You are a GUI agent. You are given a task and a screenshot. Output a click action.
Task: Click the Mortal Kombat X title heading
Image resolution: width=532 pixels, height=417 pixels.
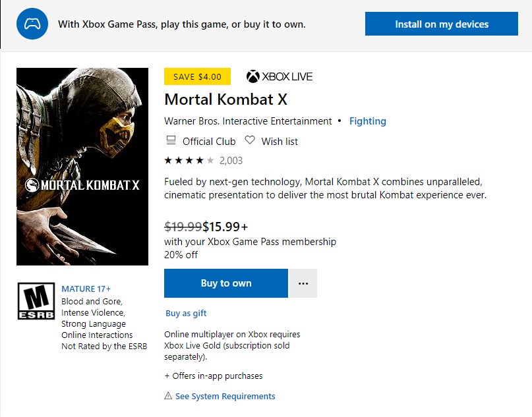click(x=225, y=99)
